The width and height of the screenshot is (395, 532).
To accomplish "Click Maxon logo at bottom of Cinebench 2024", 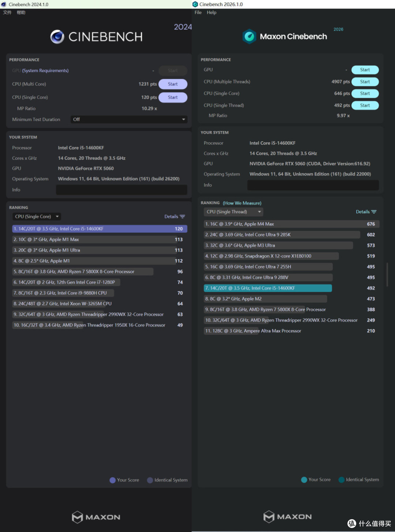I will [x=96, y=517].
